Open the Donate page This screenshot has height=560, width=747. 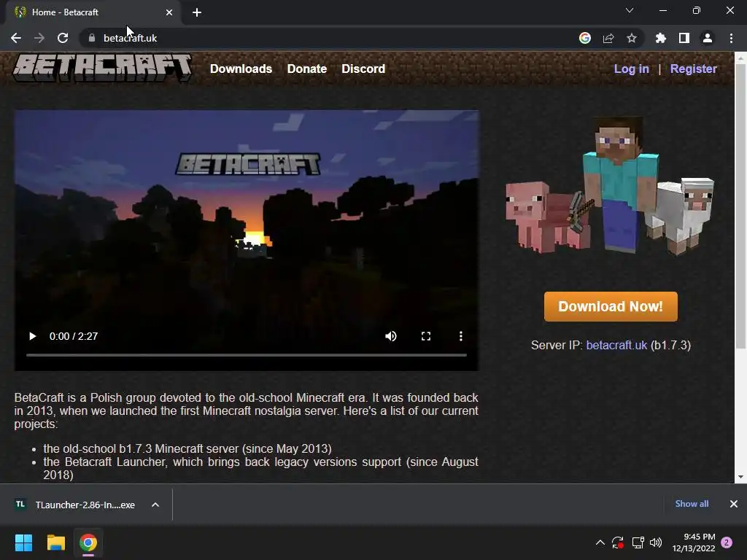pos(307,69)
